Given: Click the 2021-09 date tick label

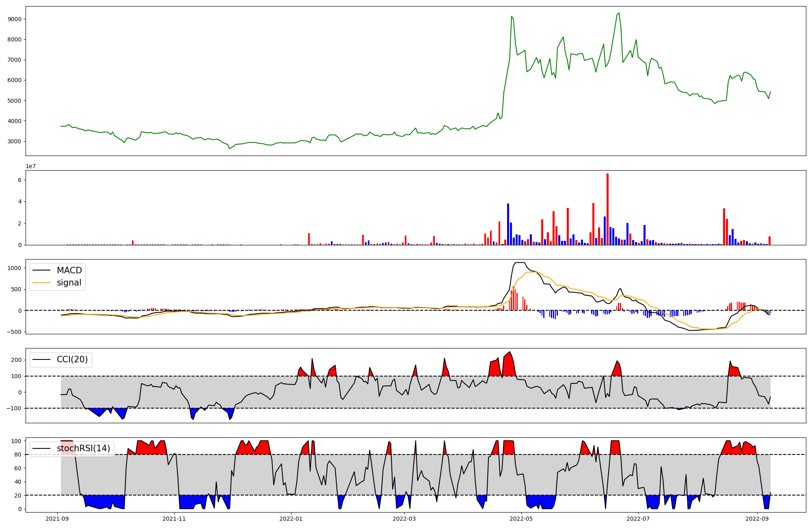Looking at the screenshot, I should [x=57, y=519].
